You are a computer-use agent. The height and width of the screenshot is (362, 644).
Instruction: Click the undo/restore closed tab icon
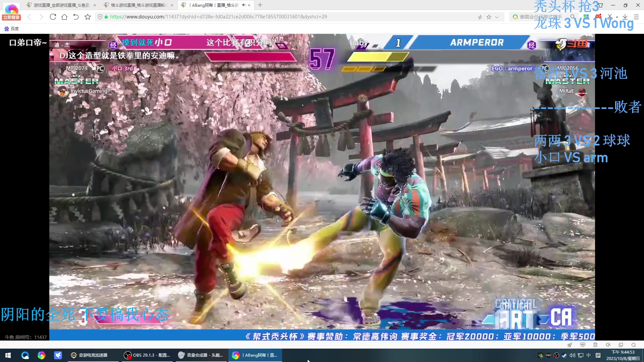[76, 17]
